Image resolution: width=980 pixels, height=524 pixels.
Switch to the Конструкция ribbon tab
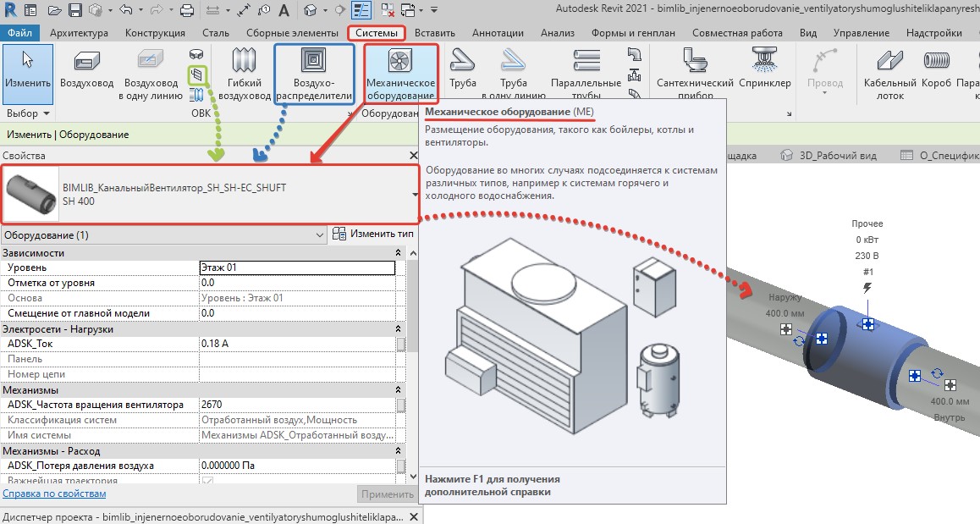tap(155, 32)
